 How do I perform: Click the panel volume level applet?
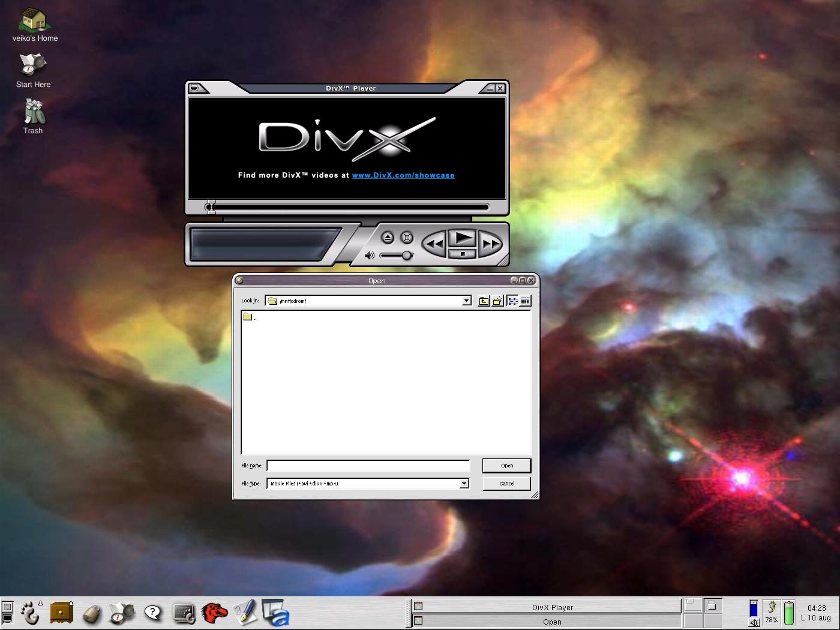pyautogui.click(x=754, y=608)
